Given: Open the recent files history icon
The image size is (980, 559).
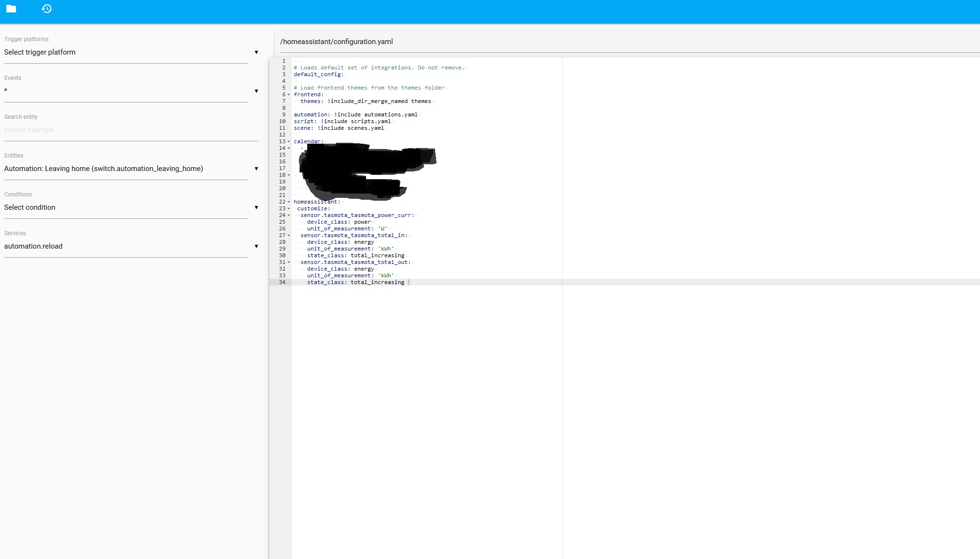Looking at the screenshot, I should [x=46, y=9].
